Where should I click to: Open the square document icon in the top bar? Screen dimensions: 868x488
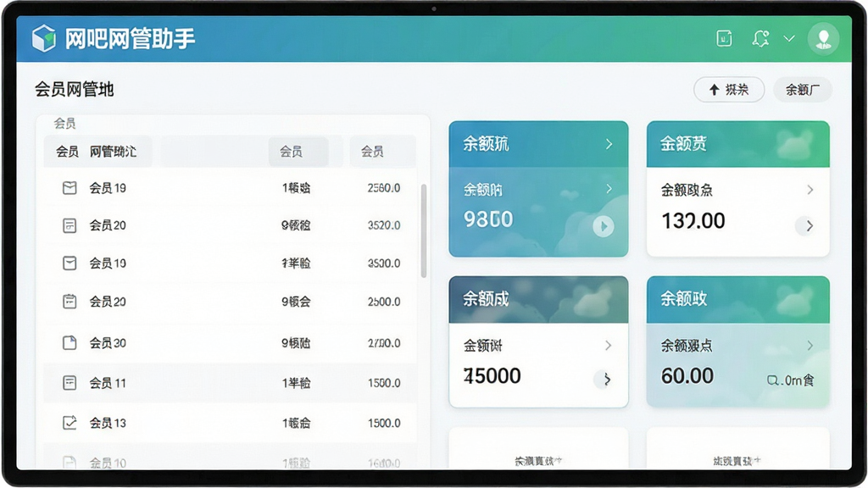click(x=724, y=38)
